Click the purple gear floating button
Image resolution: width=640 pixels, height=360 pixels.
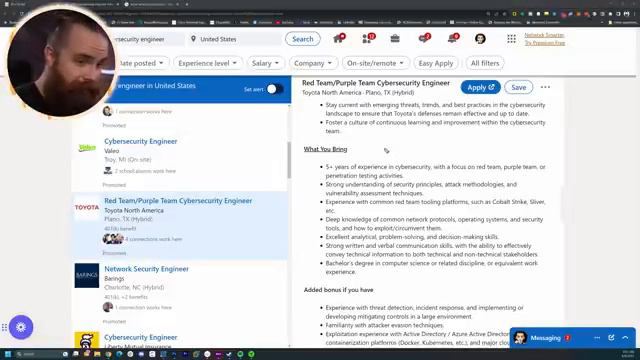click(21, 327)
